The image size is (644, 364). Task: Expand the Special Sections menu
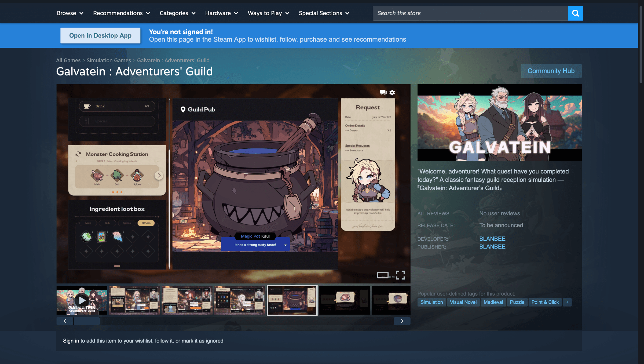coord(324,13)
